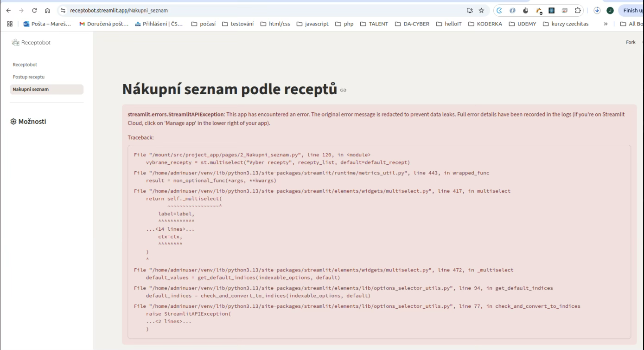Open the React Developer Tools extension

pos(552,10)
